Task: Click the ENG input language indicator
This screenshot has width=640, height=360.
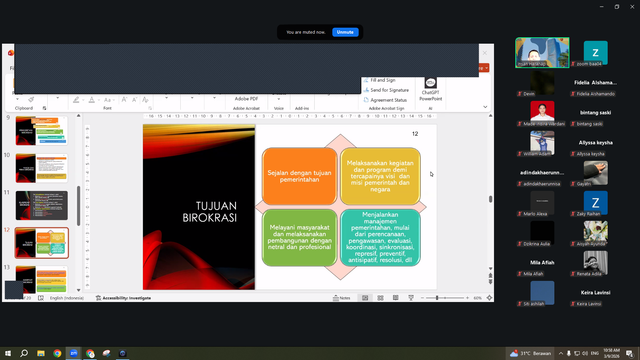Action: pos(595,353)
